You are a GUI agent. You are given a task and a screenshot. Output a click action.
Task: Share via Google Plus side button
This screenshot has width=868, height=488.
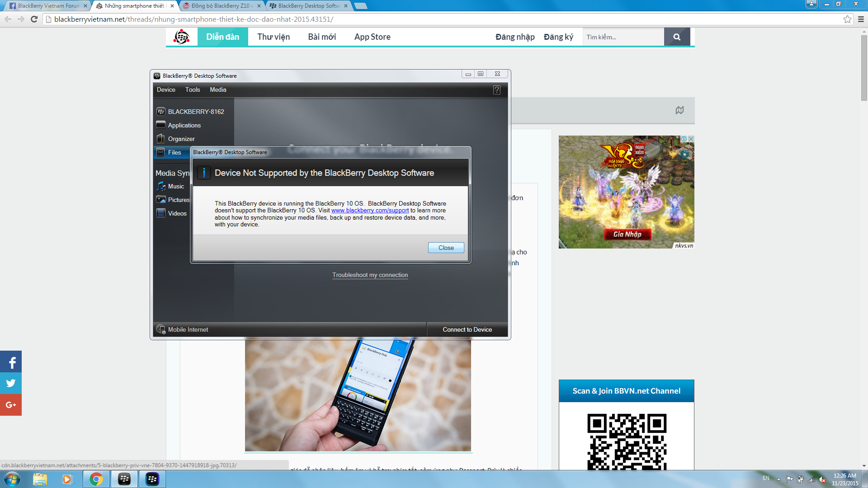point(11,405)
